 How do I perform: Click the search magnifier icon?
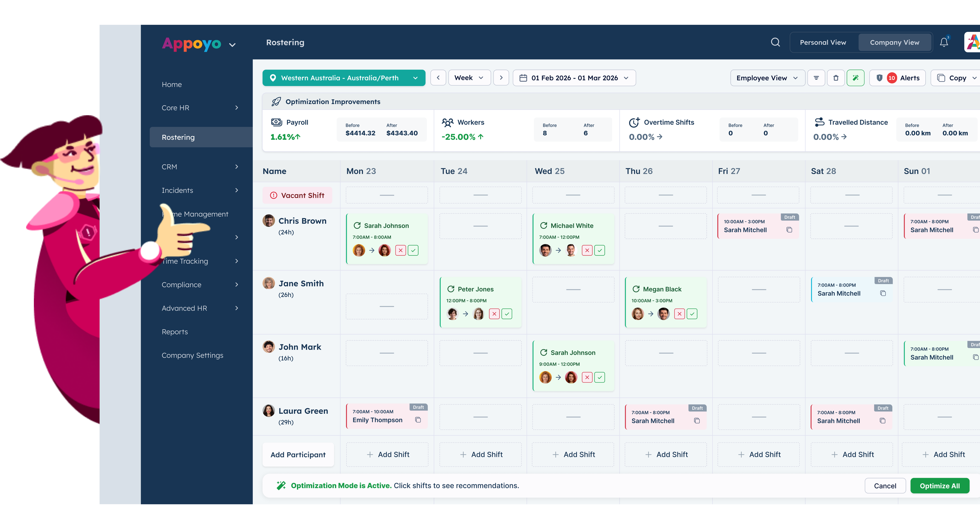click(775, 42)
